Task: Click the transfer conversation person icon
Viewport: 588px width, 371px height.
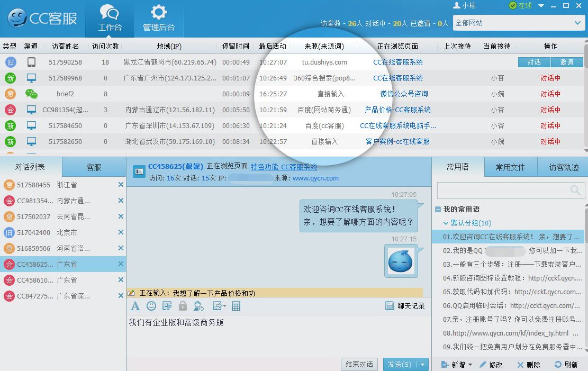Action: tap(199, 306)
